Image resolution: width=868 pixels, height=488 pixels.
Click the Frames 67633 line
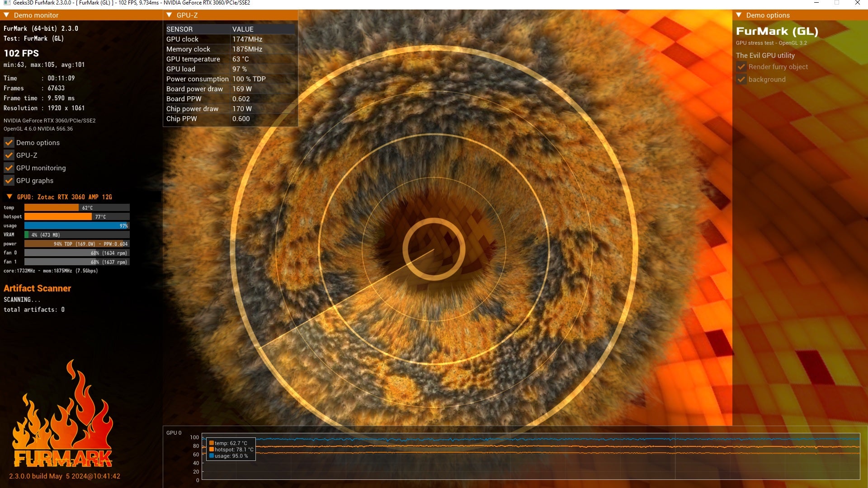pos(34,88)
